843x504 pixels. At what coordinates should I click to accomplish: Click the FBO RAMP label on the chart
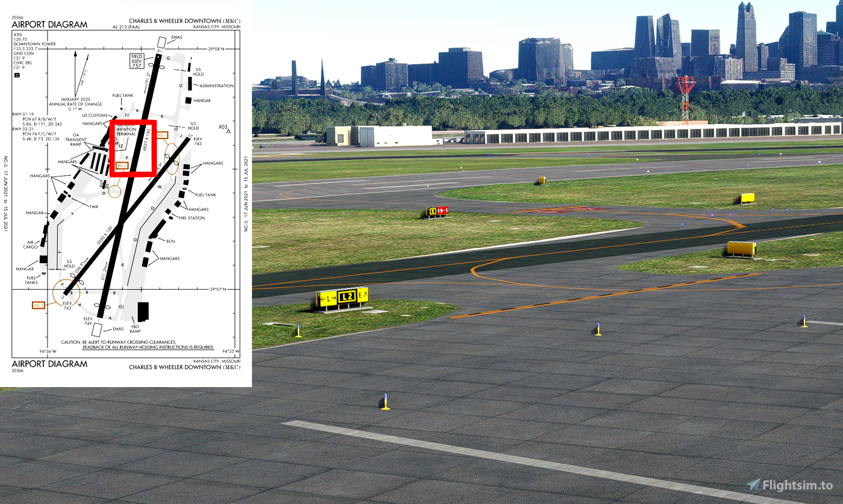point(135,327)
